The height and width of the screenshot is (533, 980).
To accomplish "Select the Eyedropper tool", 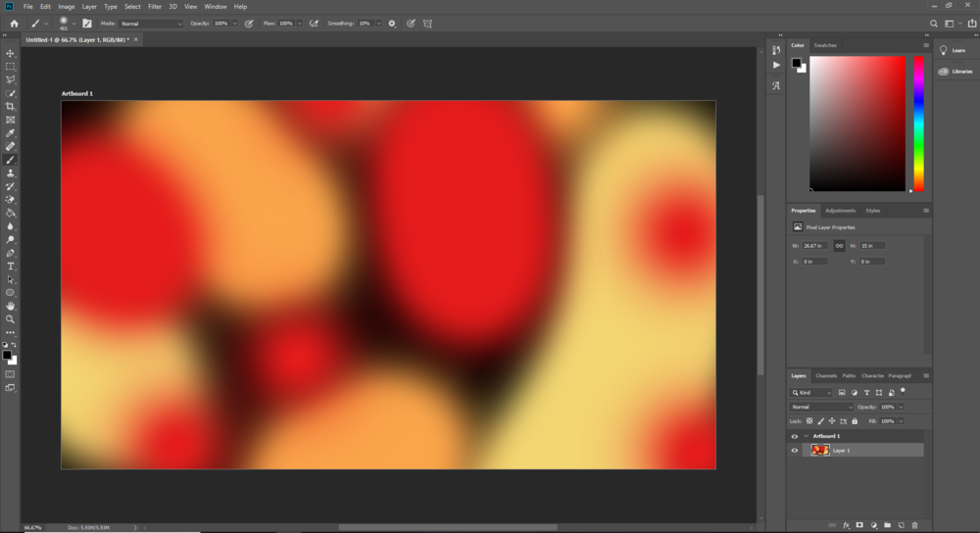I will click(10, 133).
